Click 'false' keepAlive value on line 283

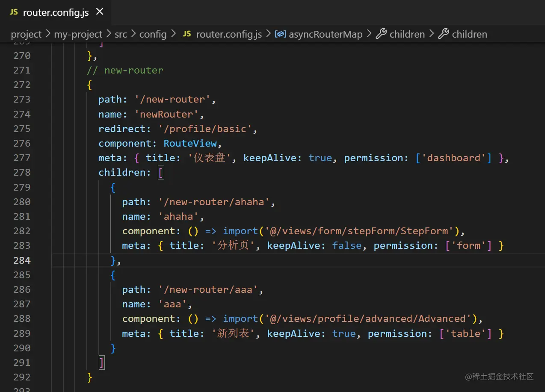pos(347,245)
